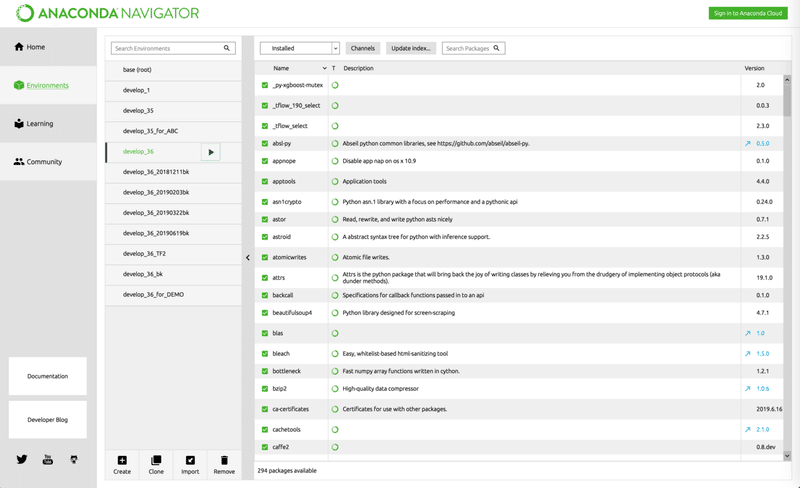This screenshot has height=488, width=800.
Task: Toggle the bottleneck checkbox
Action: point(265,371)
